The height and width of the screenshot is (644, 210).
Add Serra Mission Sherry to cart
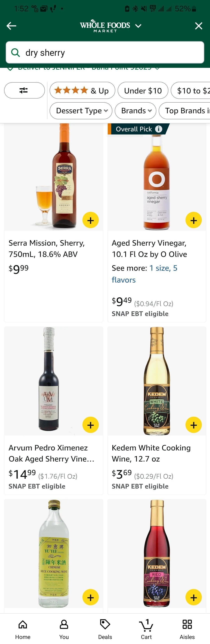pos(90,220)
